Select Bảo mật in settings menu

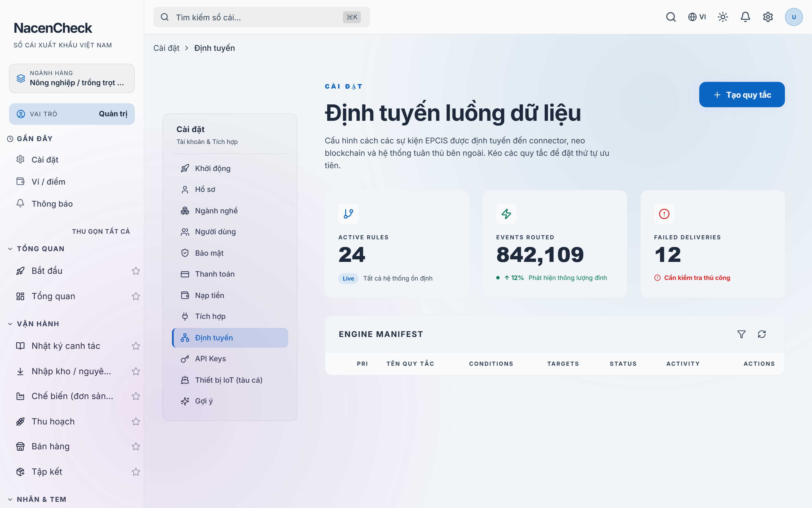[230, 253]
